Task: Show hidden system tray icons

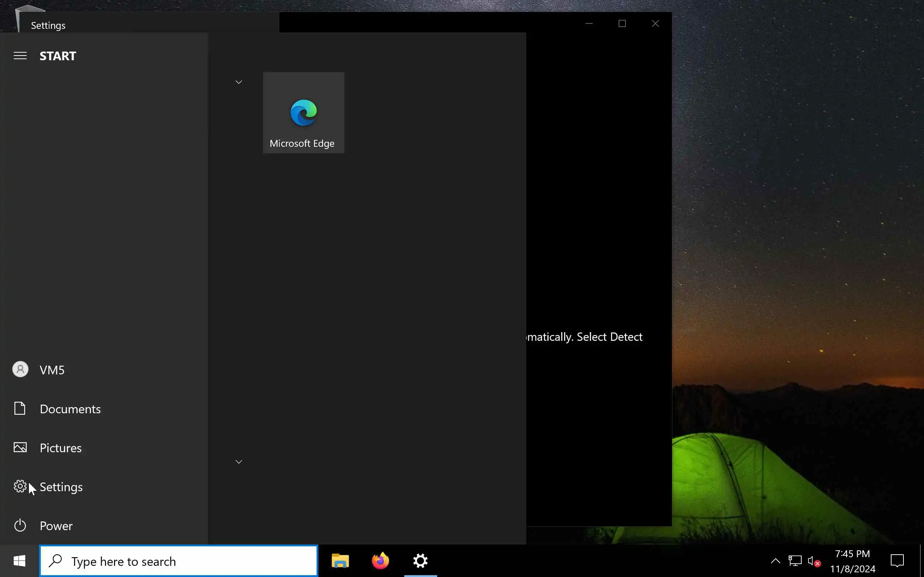Action: click(775, 561)
